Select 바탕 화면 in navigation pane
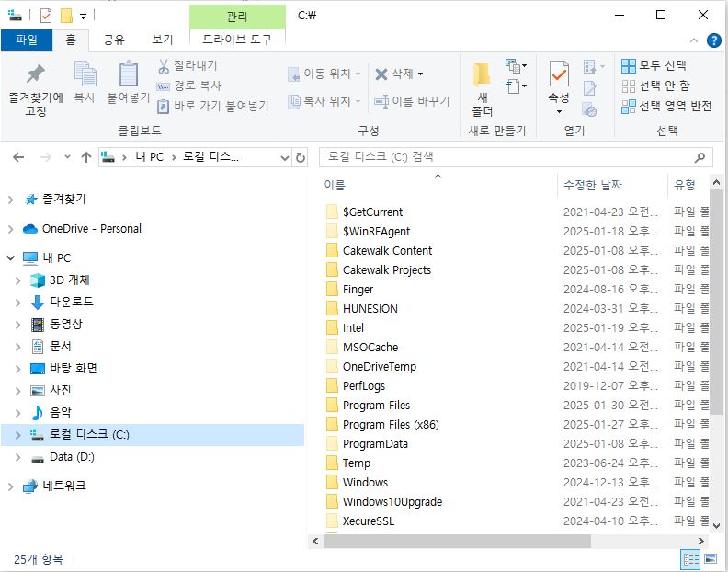The image size is (728, 572). click(74, 369)
